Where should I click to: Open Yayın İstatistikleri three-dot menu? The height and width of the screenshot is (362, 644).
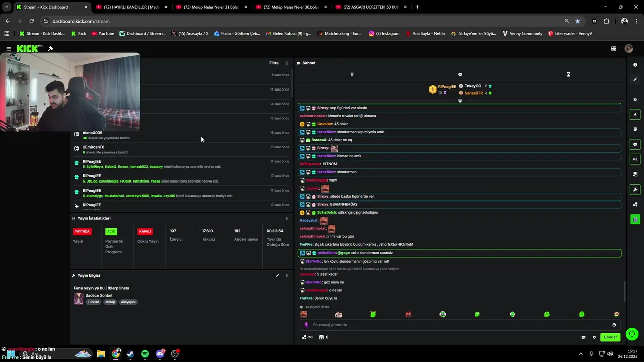click(x=287, y=218)
